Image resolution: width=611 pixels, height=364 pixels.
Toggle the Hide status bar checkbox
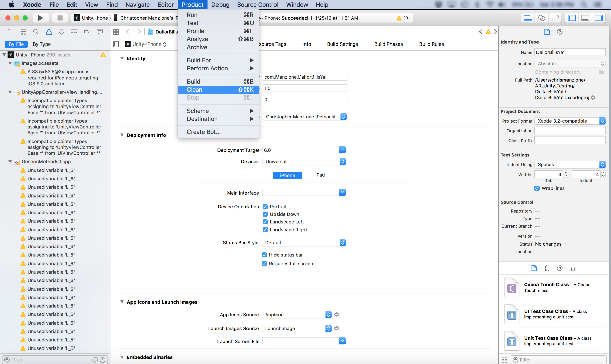(264, 255)
